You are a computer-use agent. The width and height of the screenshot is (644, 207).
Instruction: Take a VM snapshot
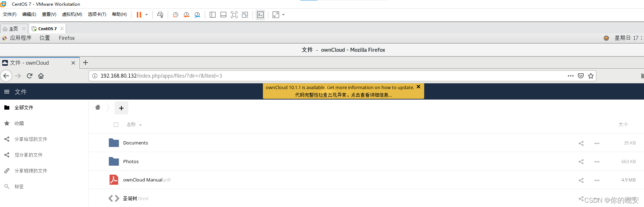[x=176, y=15]
